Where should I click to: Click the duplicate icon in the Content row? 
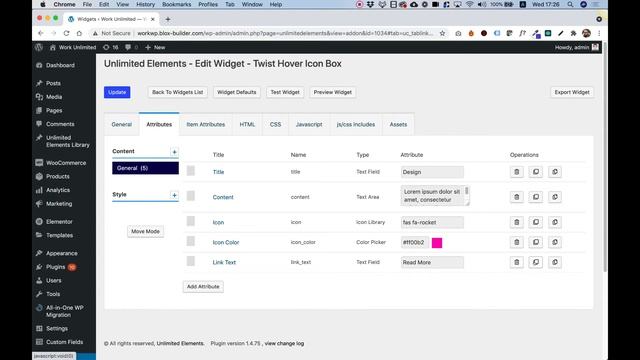click(x=536, y=197)
